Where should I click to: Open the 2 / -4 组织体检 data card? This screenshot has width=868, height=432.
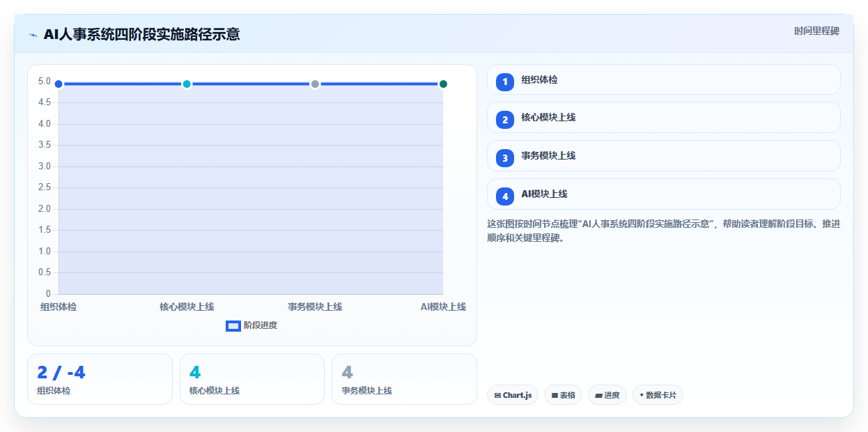point(100,379)
